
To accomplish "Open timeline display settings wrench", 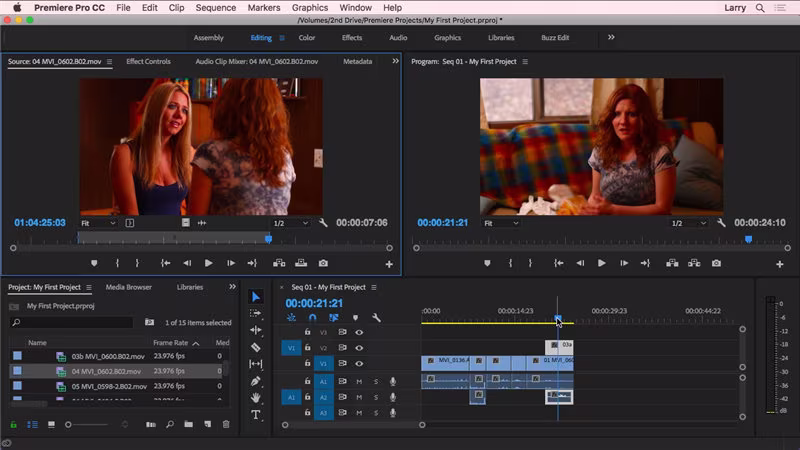I will (x=376, y=318).
